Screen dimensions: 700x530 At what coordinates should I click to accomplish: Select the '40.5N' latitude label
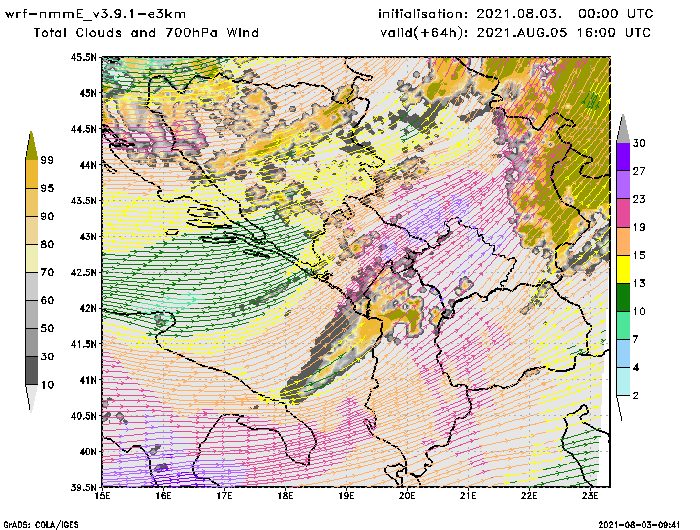(83, 416)
